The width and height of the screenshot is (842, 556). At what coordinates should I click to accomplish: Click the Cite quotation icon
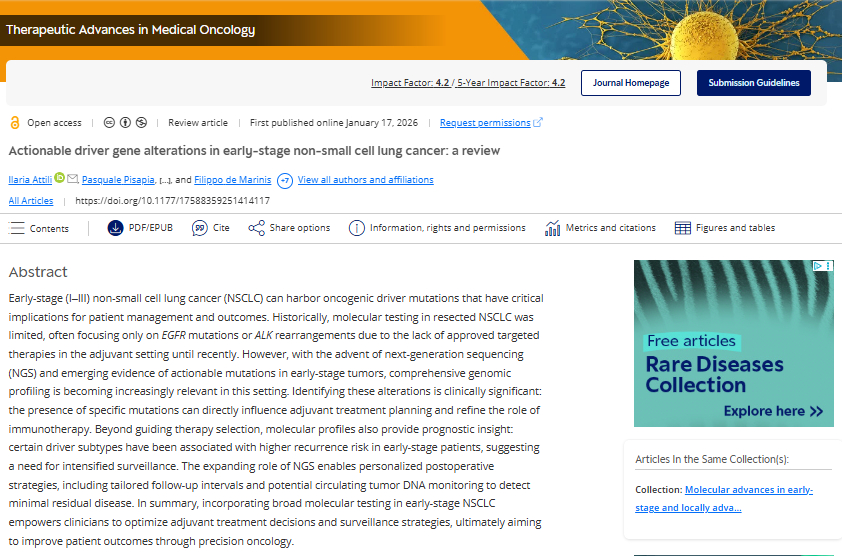198,228
